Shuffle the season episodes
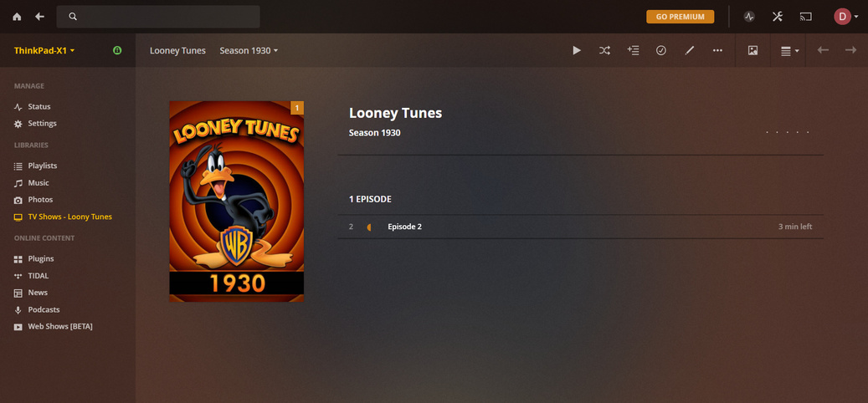The width and height of the screenshot is (868, 403). tap(604, 50)
